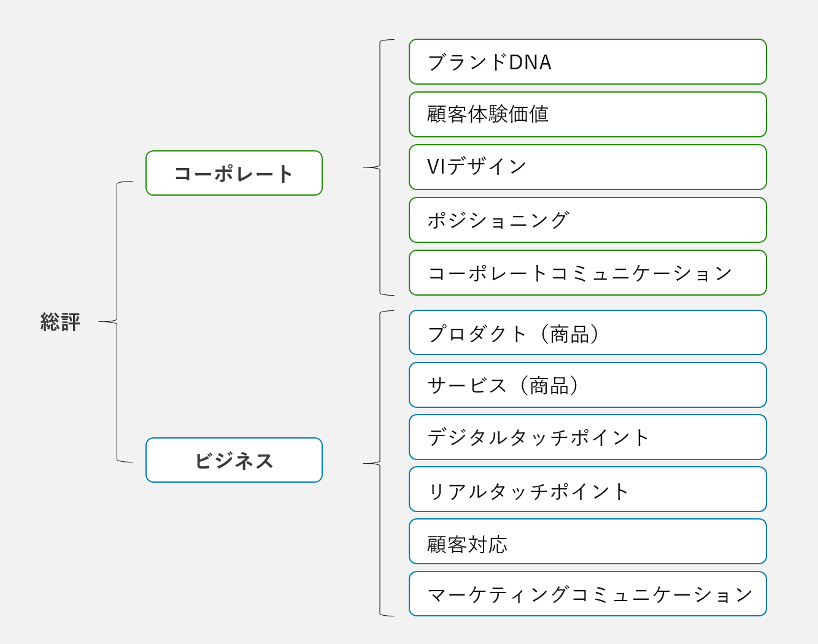The width and height of the screenshot is (818, 644).
Task: Click the VIデザイン box
Action: (587, 167)
